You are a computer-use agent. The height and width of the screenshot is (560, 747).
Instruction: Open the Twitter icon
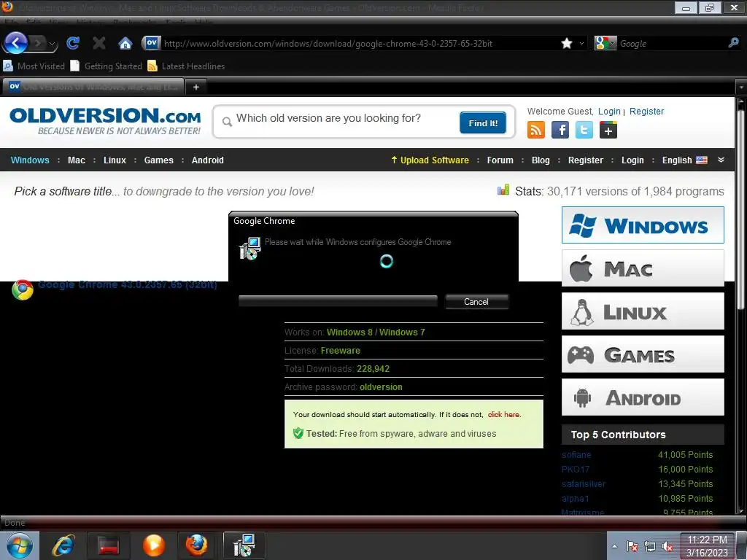pos(584,130)
